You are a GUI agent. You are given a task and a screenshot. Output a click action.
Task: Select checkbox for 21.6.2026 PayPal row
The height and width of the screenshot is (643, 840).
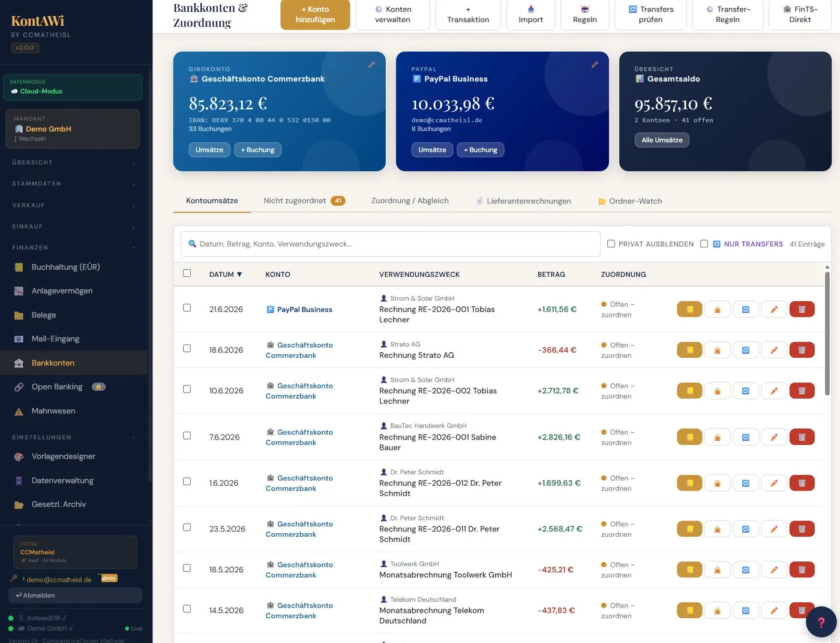[x=187, y=307]
